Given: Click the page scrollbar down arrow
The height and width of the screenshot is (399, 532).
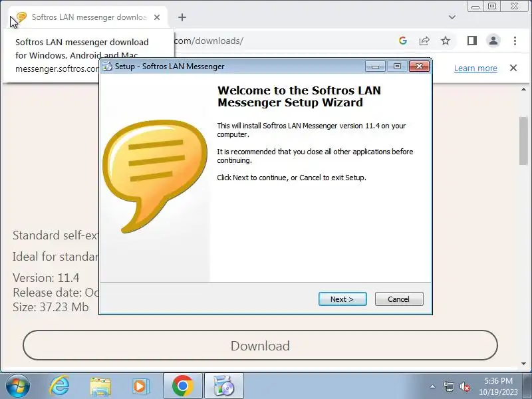Looking at the screenshot, I should pyautogui.click(x=523, y=364).
